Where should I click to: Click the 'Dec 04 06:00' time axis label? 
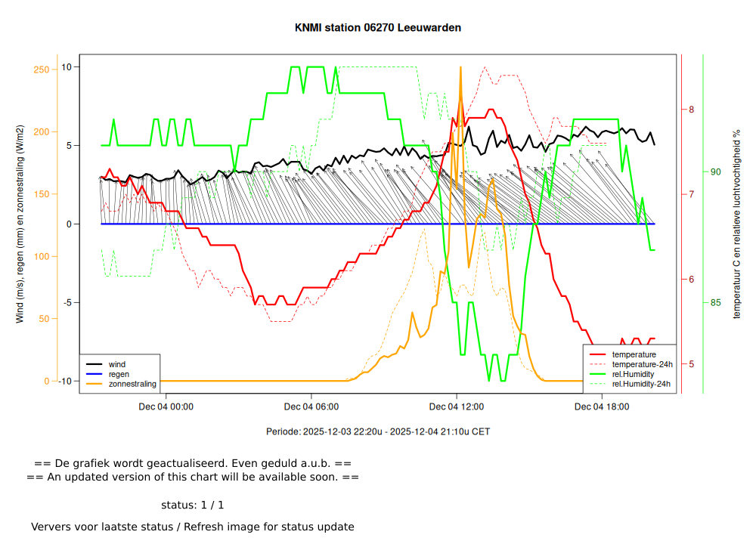click(x=311, y=406)
